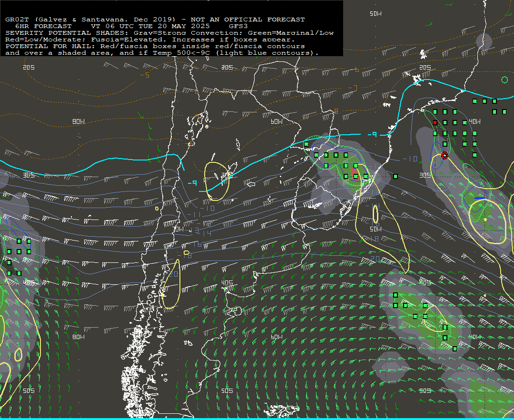Image resolution: width=514 pixels, height=420 pixels.
Task: Click the light-blue "-11" temperature contour label
Action: (194, 214)
